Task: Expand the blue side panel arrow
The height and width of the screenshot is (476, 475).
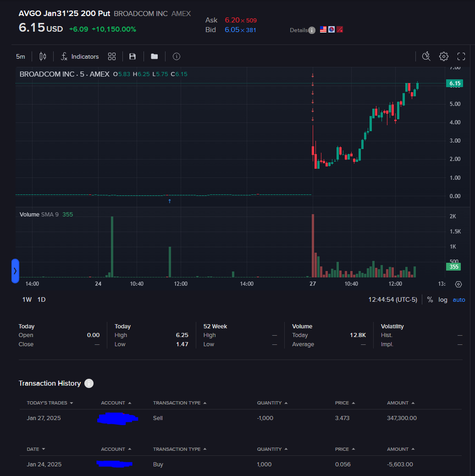Action: [15, 271]
